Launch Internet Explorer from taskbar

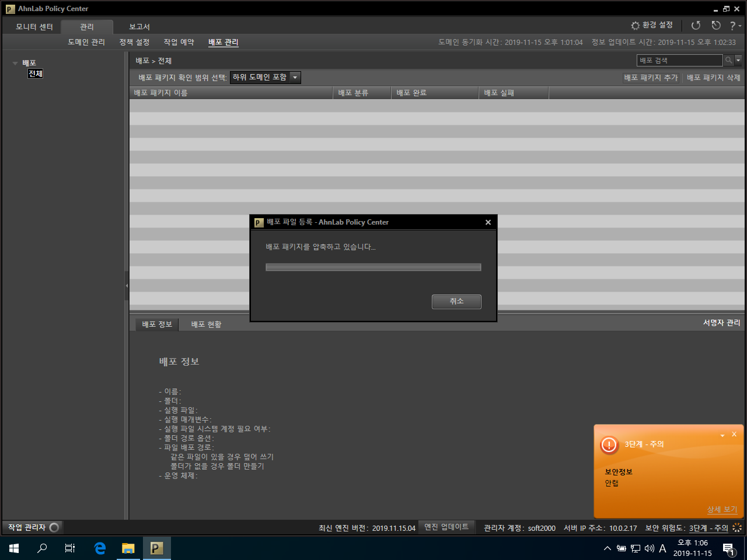(x=100, y=548)
